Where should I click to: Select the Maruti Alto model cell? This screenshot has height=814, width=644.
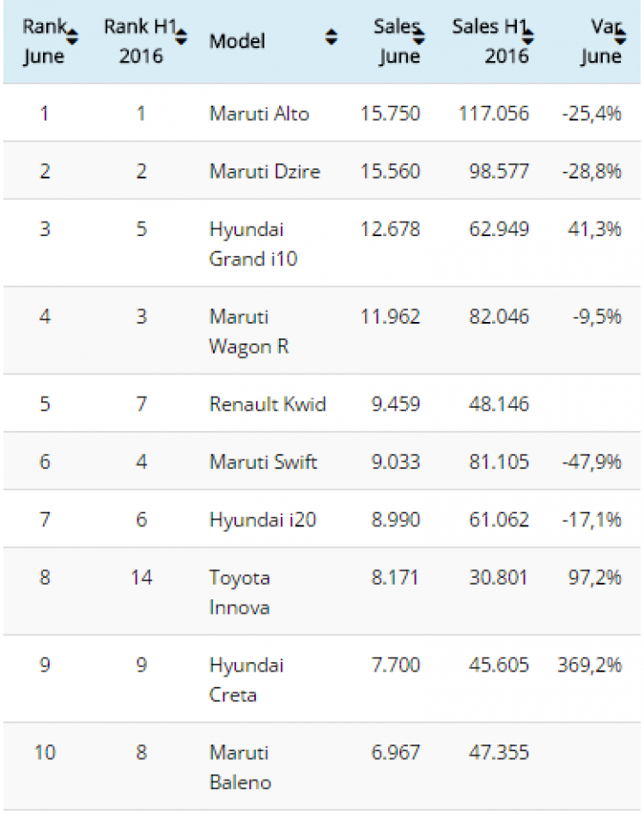tap(259, 113)
